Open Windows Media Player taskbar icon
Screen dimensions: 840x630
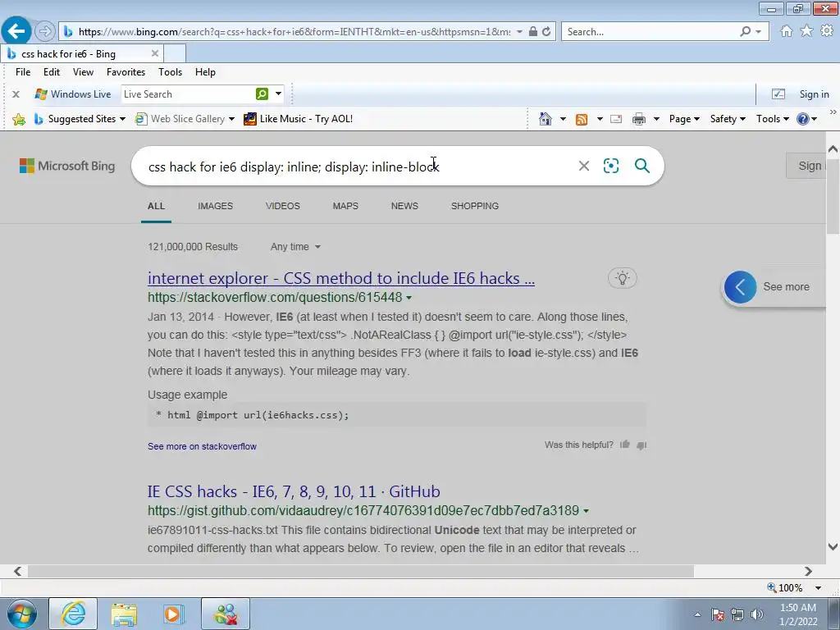[174, 614]
